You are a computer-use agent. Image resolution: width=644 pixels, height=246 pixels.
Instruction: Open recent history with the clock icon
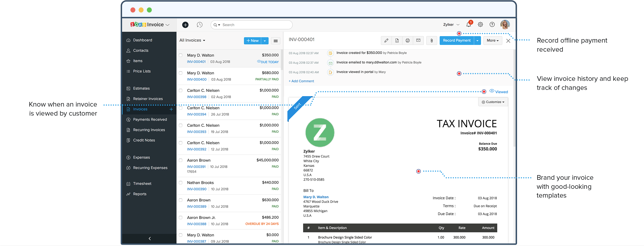pyautogui.click(x=199, y=25)
